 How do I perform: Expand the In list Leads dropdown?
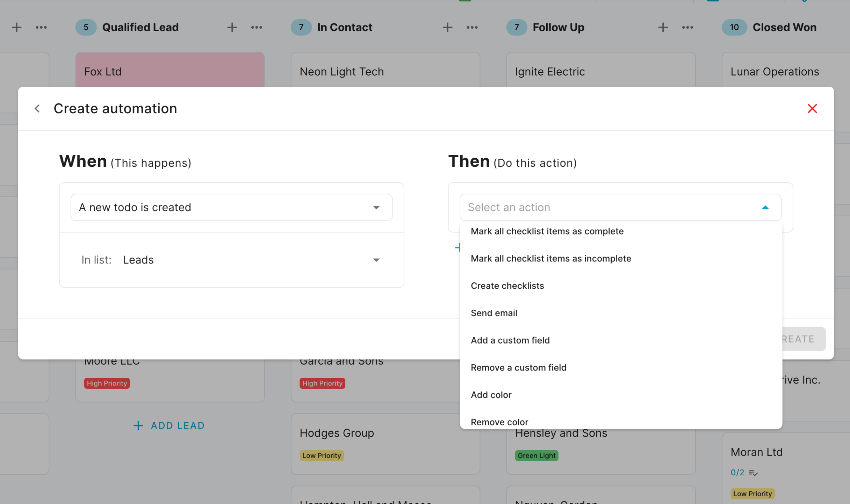231,260
